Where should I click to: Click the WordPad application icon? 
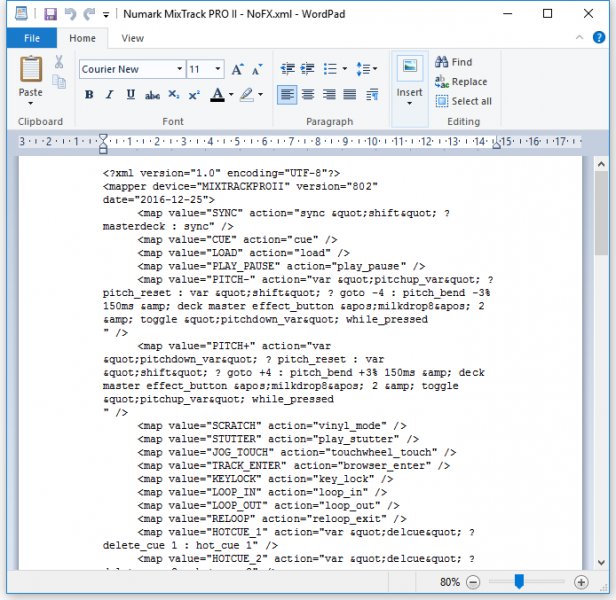point(21,14)
